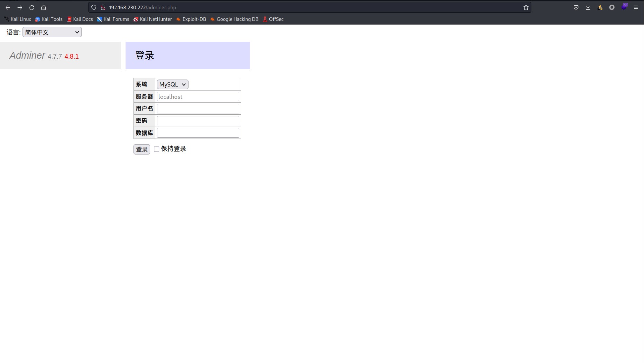The width and height of the screenshot is (644, 363).
Task: Go back using the browser back arrow
Action: [8, 7]
